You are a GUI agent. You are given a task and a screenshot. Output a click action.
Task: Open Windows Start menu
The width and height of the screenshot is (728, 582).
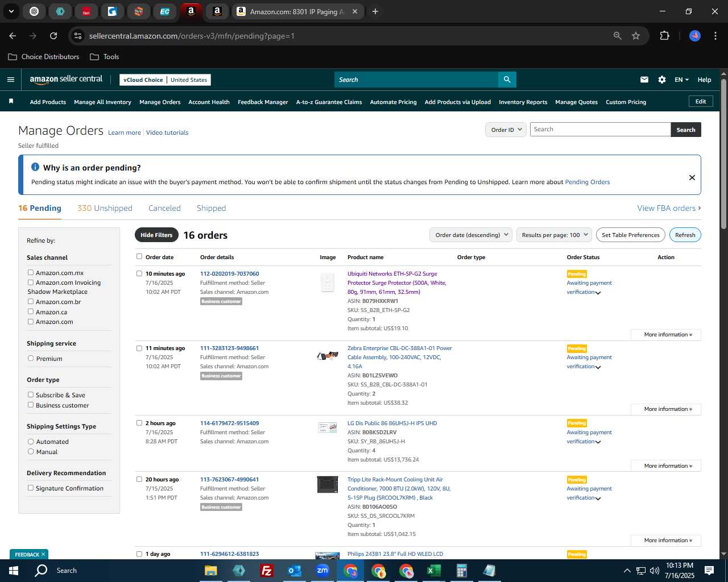(14, 571)
